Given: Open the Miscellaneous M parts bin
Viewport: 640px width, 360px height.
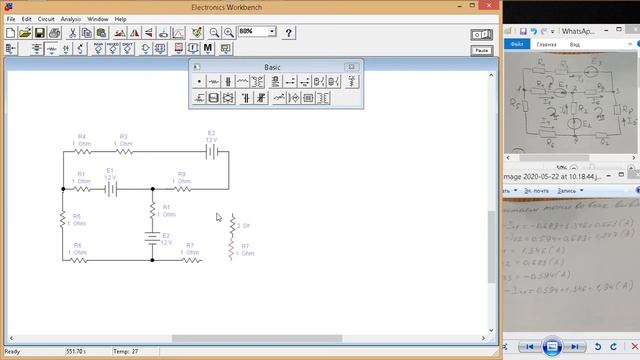Looking at the screenshot, I should 208,49.
